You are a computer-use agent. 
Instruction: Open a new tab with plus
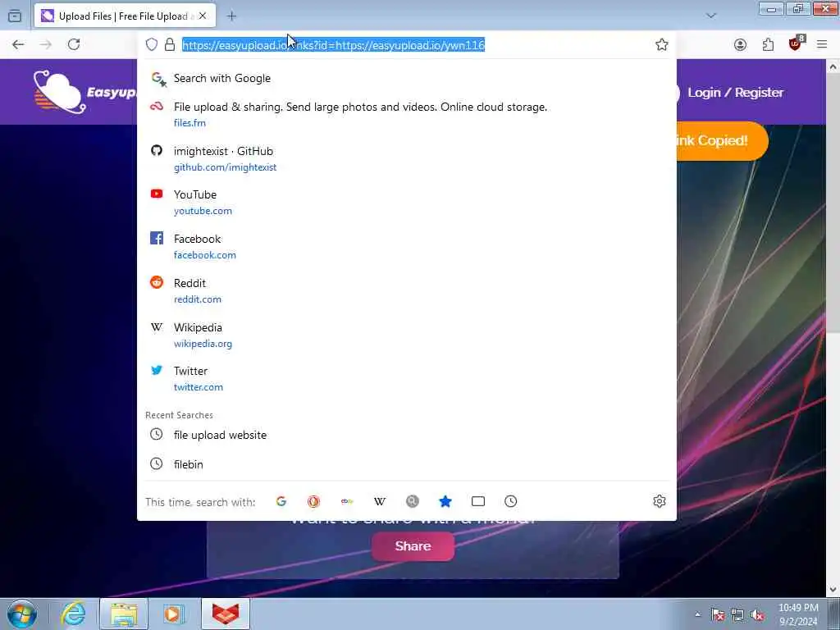point(231,16)
